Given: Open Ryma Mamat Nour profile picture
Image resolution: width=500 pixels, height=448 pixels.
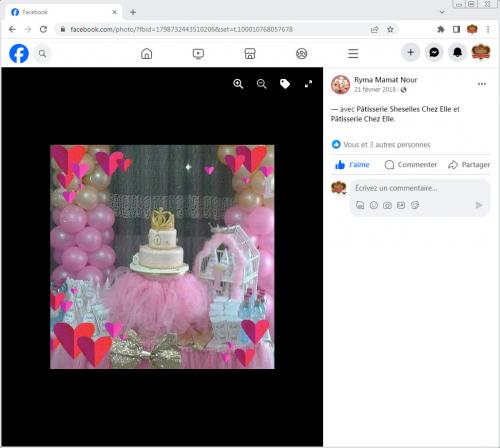Looking at the screenshot, I should coord(340,85).
